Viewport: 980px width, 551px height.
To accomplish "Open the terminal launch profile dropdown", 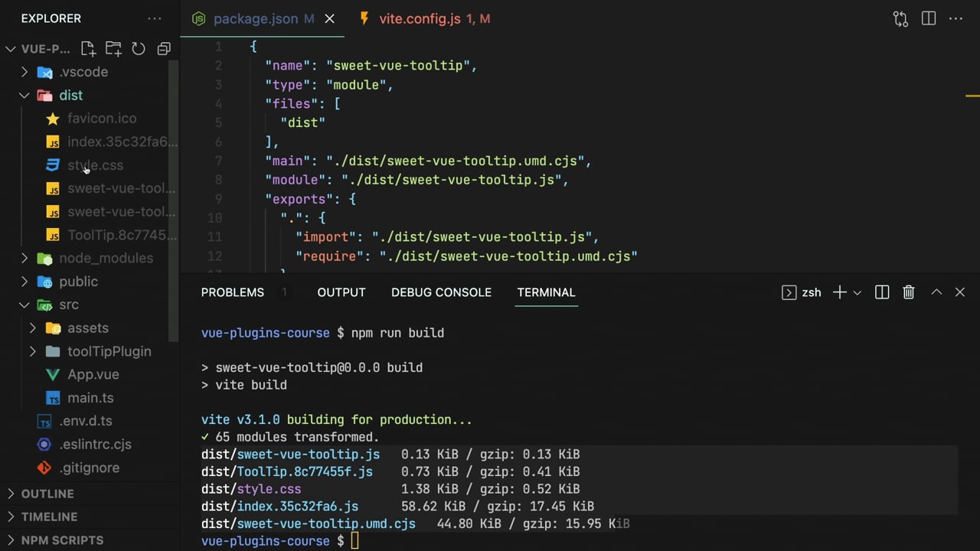I will (857, 292).
